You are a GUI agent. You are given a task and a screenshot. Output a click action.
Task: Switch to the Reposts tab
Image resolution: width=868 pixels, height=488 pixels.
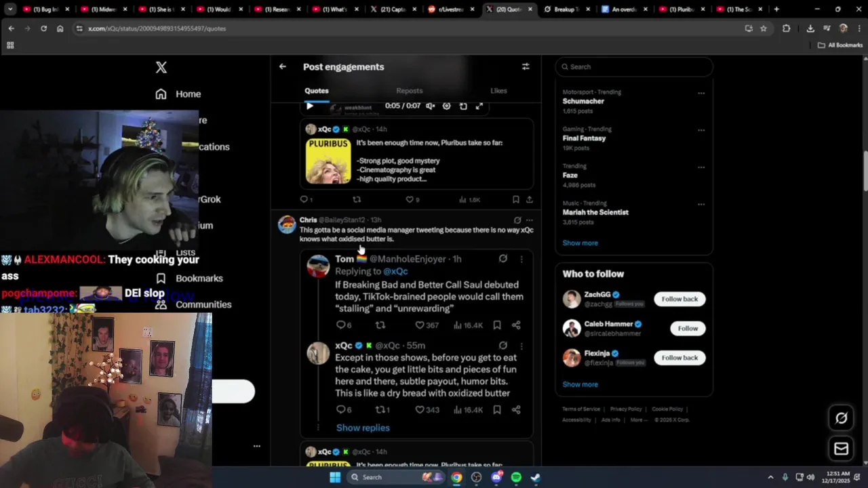click(x=409, y=91)
